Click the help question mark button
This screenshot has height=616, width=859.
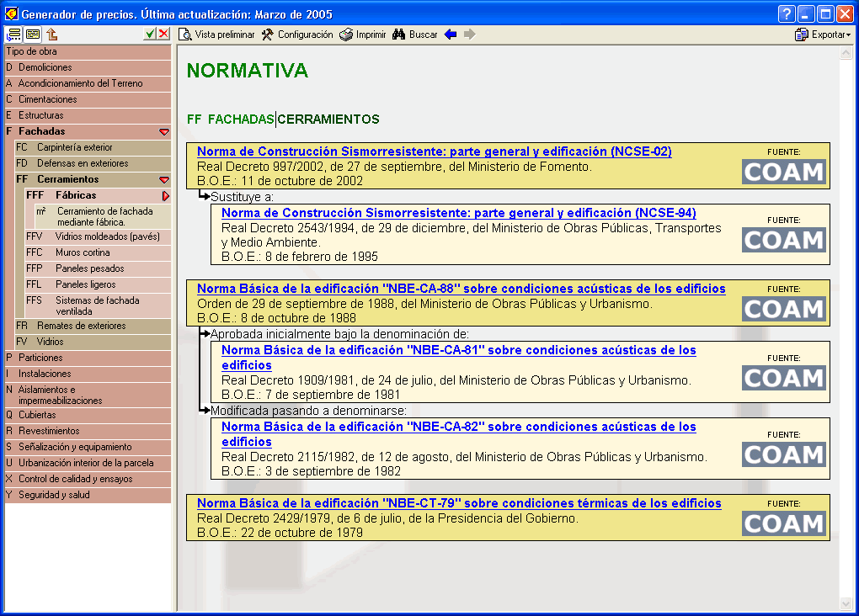[x=786, y=13]
